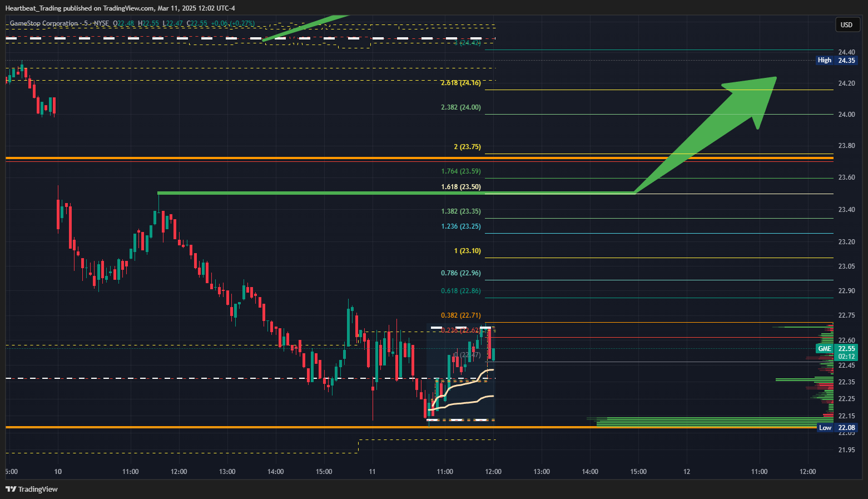
Task: Click the 22.35 price scale value
Action: point(846,382)
